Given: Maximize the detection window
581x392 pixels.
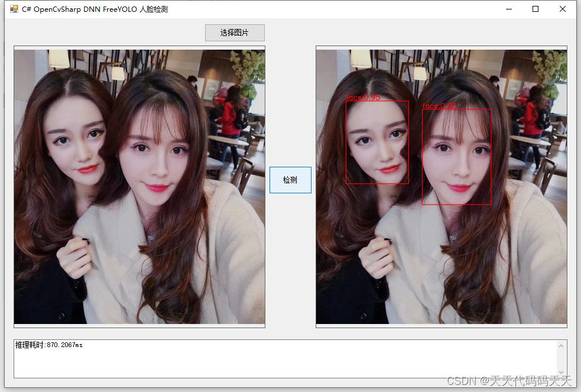Looking at the screenshot, I should [535, 9].
